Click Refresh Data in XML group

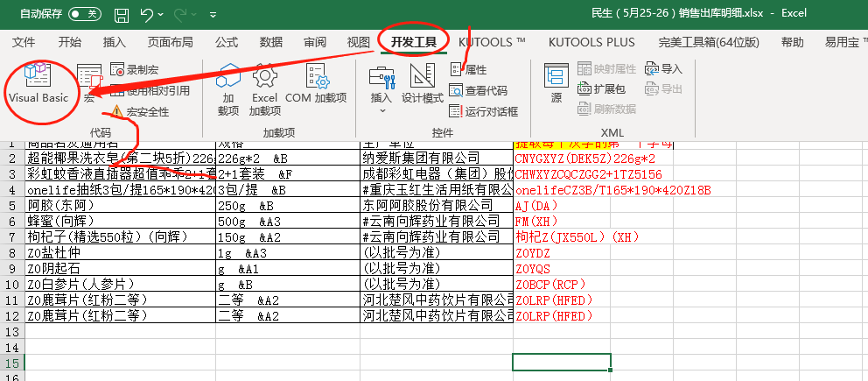[x=606, y=109]
